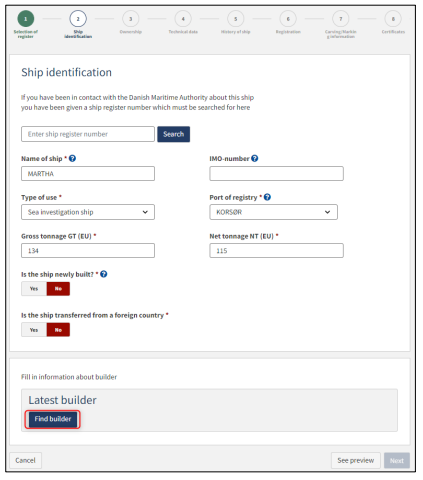Select Yes for ship newly built
The width and height of the screenshot is (423, 480).
(34, 289)
